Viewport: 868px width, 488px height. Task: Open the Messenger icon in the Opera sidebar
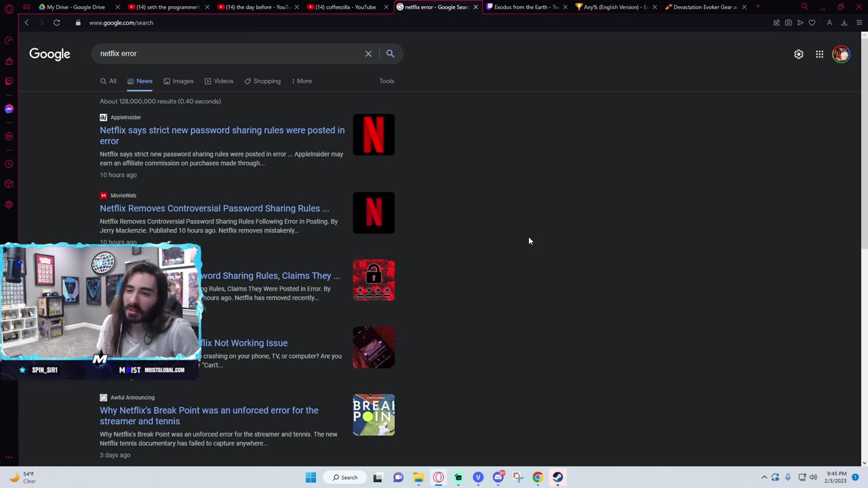(9, 108)
